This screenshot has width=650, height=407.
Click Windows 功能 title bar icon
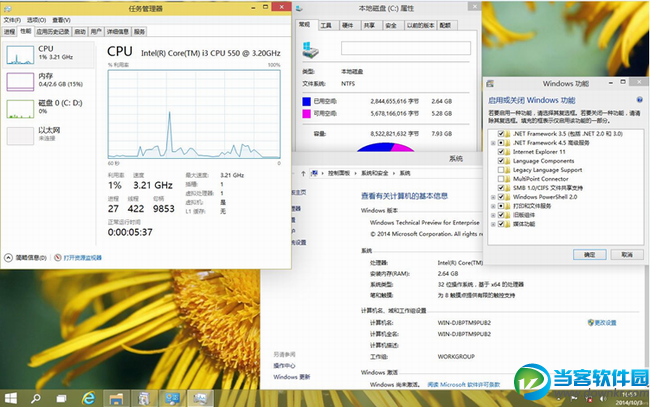[x=490, y=83]
